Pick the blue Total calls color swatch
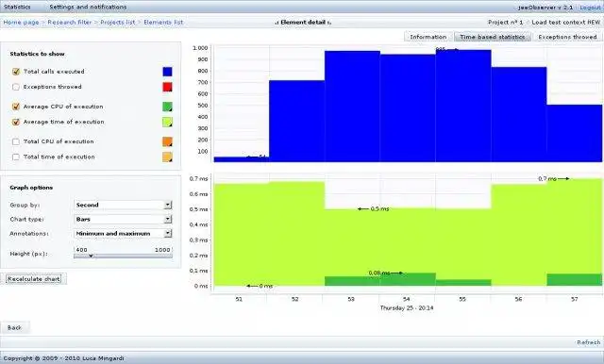The height and width of the screenshot is (364, 604). [167, 72]
